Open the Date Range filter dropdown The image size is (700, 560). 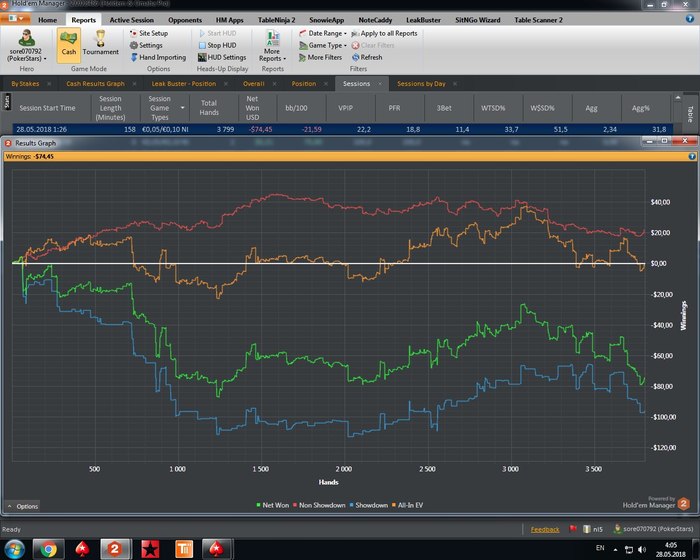tap(323, 33)
